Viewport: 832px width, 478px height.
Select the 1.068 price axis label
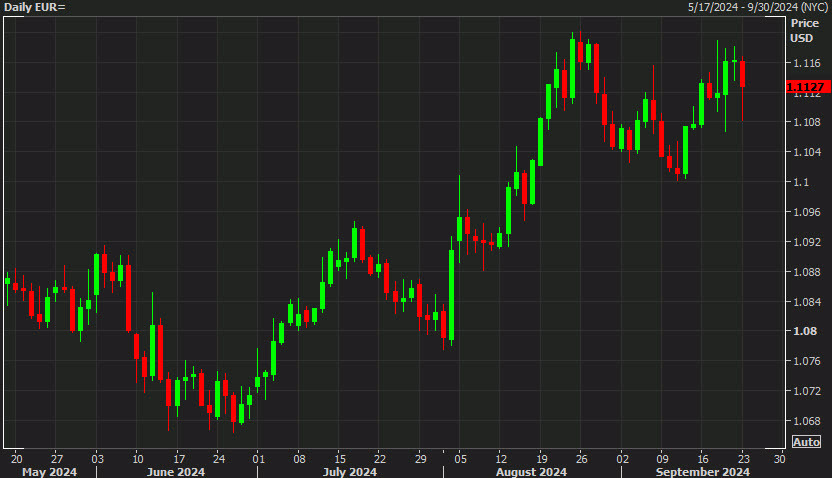[x=807, y=421]
